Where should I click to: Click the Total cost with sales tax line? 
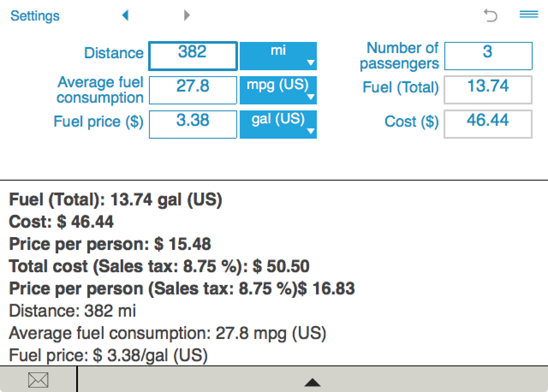(159, 266)
